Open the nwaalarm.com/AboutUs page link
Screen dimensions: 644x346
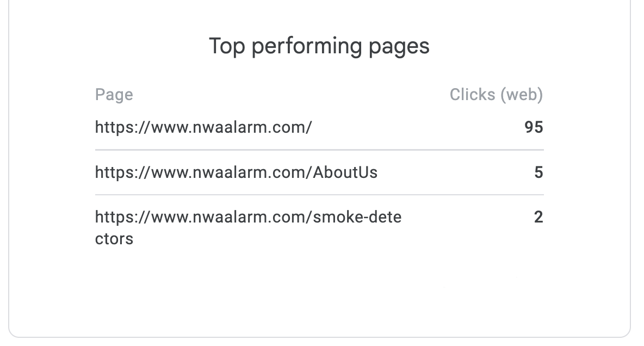click(236, 172)
